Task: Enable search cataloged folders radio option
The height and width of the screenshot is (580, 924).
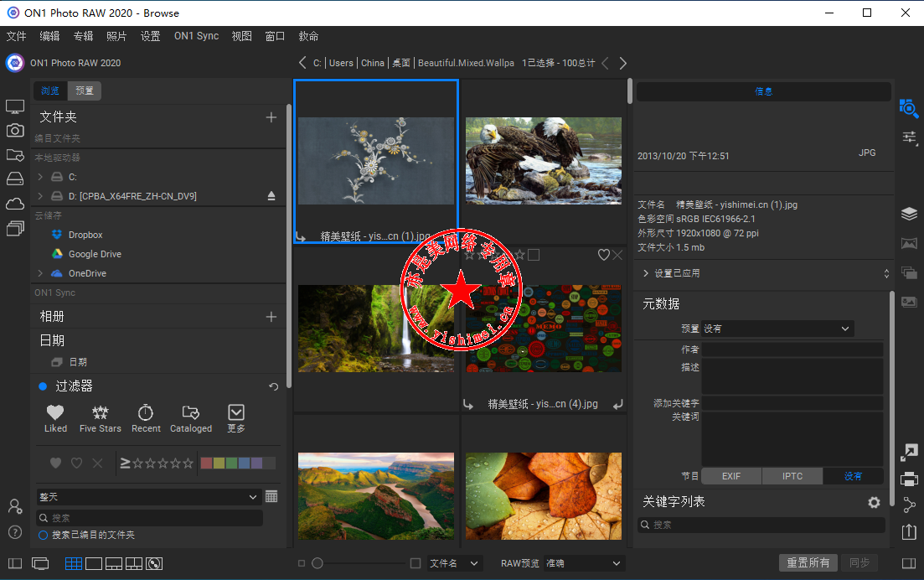Action: pyautogui.click(x=43, y=536)
